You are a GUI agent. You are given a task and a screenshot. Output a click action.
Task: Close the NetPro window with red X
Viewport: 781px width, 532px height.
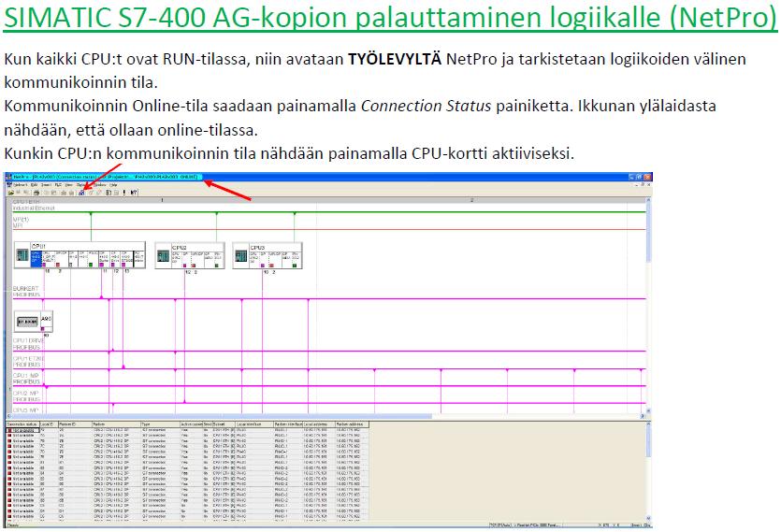pos(647,177)
